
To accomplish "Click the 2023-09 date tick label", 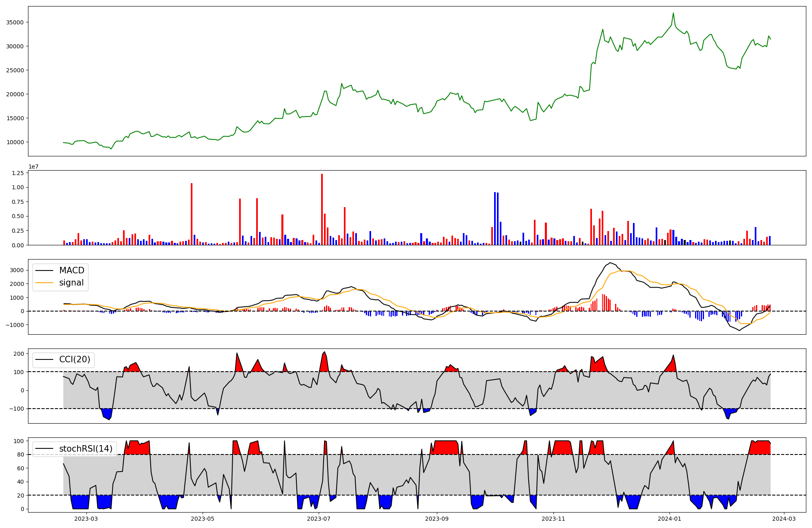I will (x=437, y=519).
